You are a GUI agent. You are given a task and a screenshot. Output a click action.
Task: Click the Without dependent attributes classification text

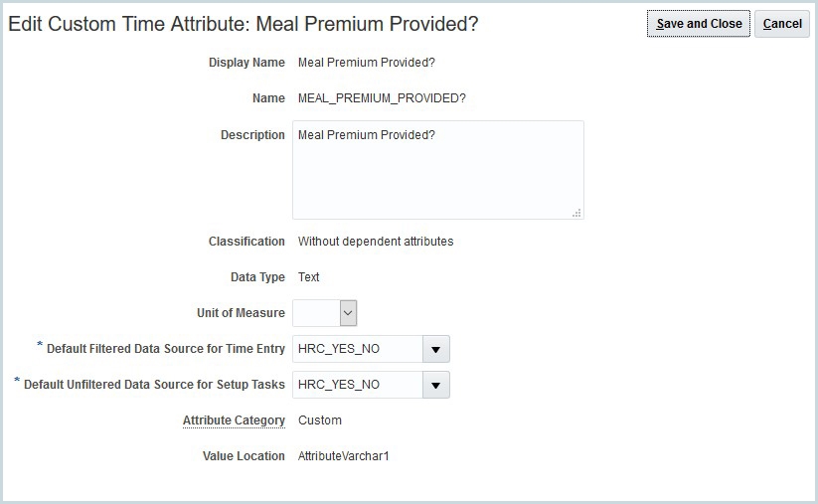point(376,242)
